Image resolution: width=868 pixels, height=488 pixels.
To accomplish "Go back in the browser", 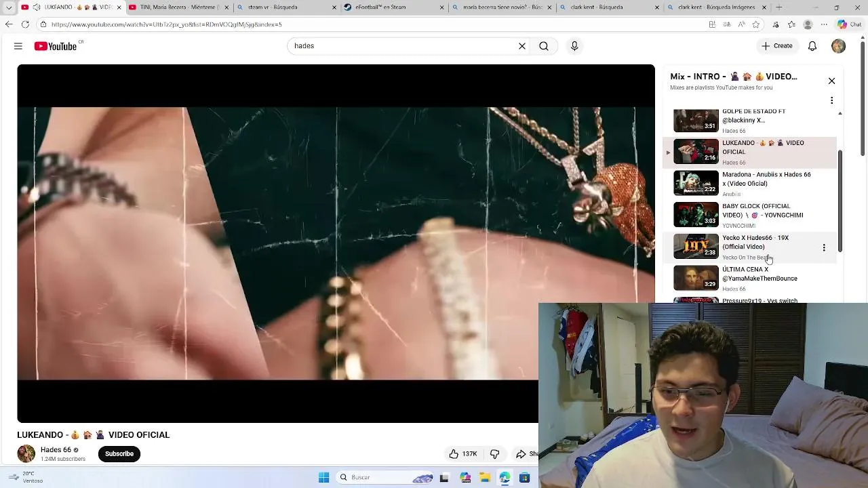I will click(9, 24).
